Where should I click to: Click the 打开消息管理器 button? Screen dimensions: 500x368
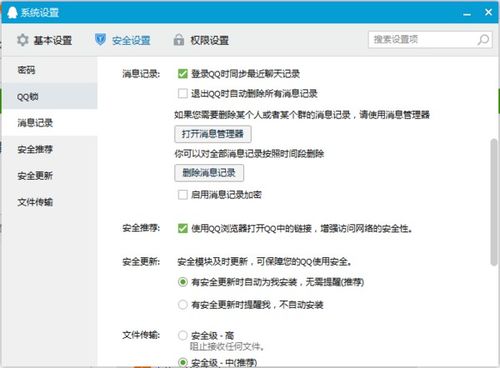pos(213,134)
